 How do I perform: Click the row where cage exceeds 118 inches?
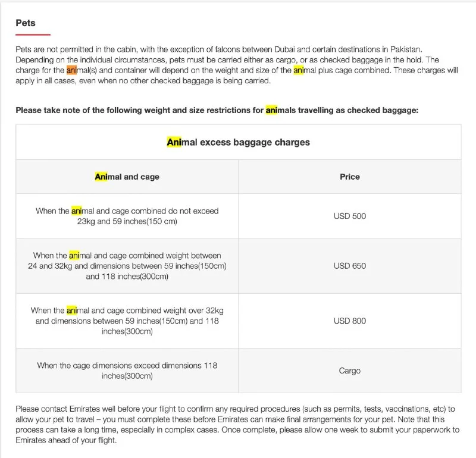(127, 371)
